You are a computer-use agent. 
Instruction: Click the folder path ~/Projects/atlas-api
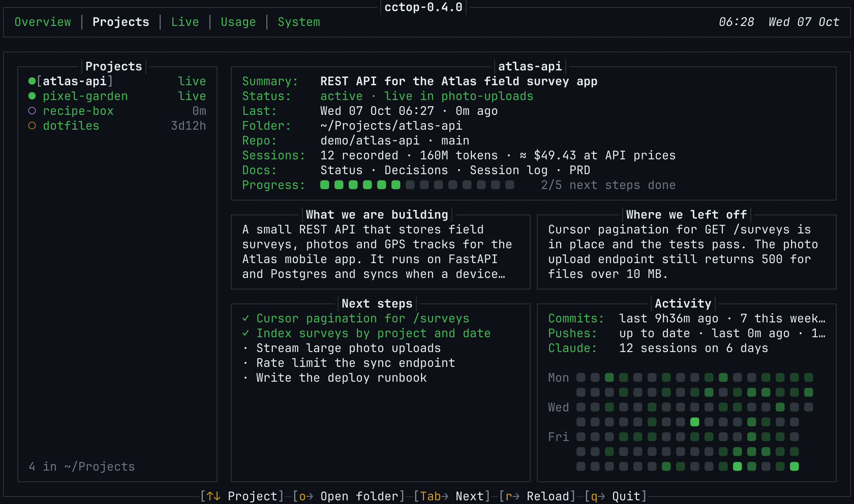coord(391,126)
